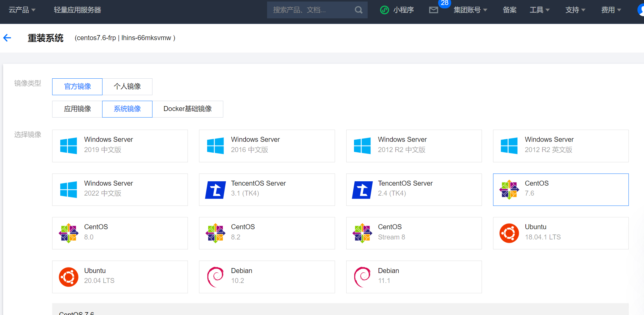Click the TencentOS Server 3.1 logo
644x315 pixels.
click(215, 190)
